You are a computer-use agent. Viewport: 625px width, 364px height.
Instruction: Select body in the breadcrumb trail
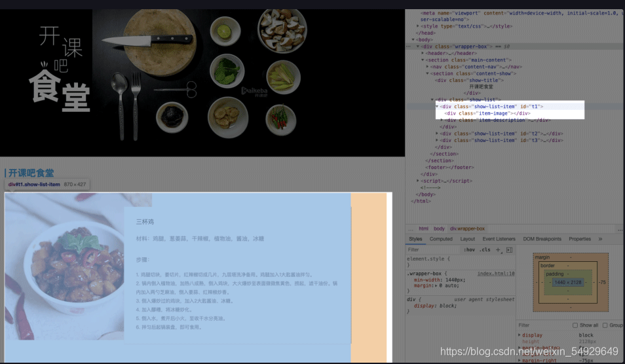coord(439,229)
